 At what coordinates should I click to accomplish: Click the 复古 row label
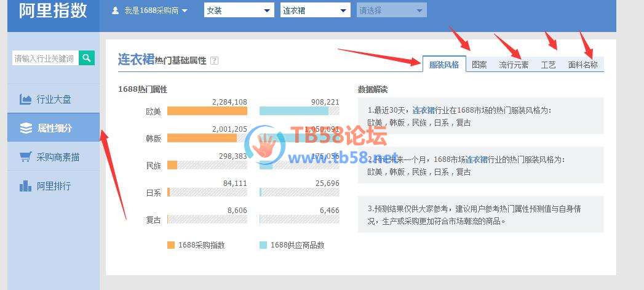coord(153,220)
